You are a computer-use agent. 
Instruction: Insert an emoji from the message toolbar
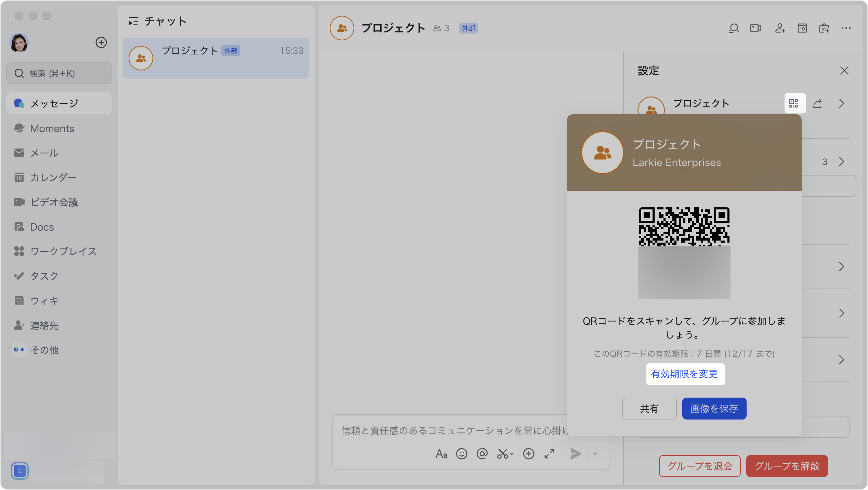pyautogui.click(x=461, y=454)
